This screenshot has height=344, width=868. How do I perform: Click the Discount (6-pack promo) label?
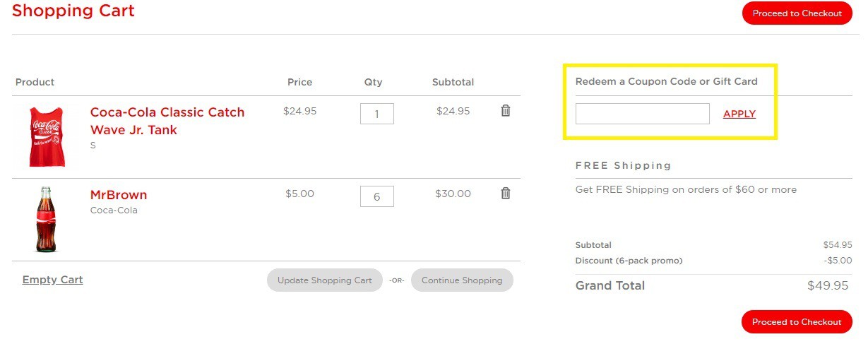(629, 261)
